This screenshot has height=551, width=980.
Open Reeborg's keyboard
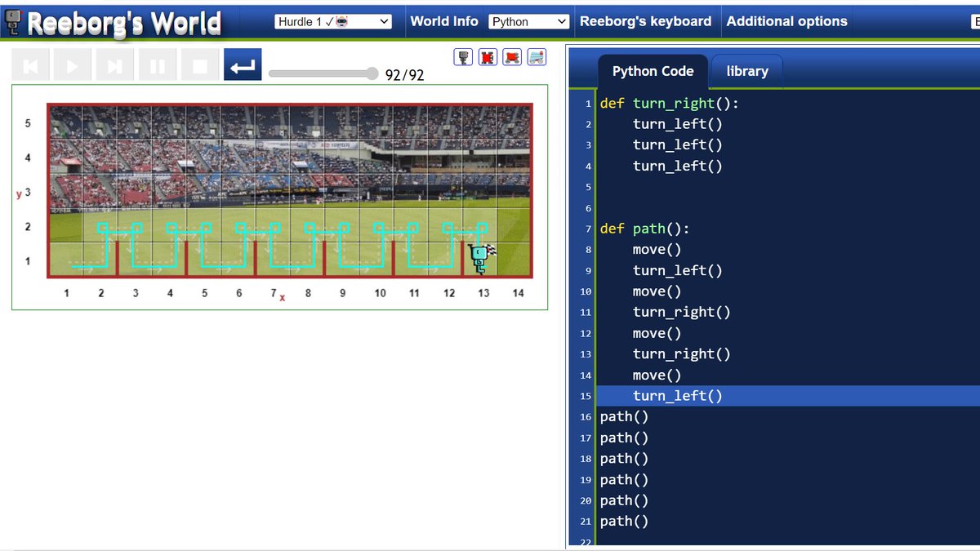pyautogui.click(x=645, y=21)
